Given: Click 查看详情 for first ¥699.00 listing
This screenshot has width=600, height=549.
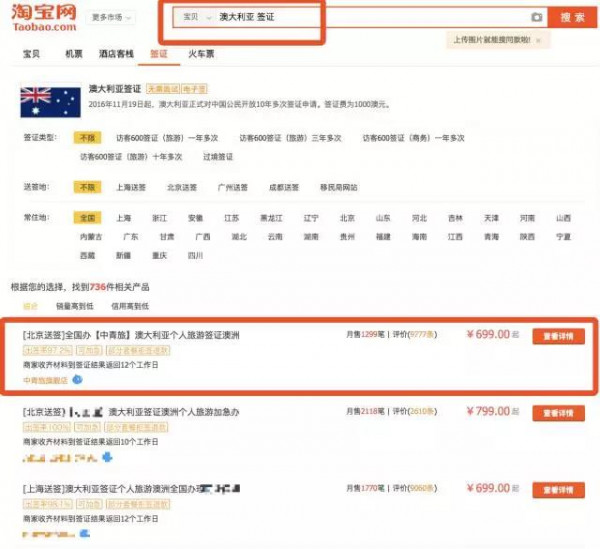Looking at the screenshot, I should pyautogui.click(x=558, y=336).
